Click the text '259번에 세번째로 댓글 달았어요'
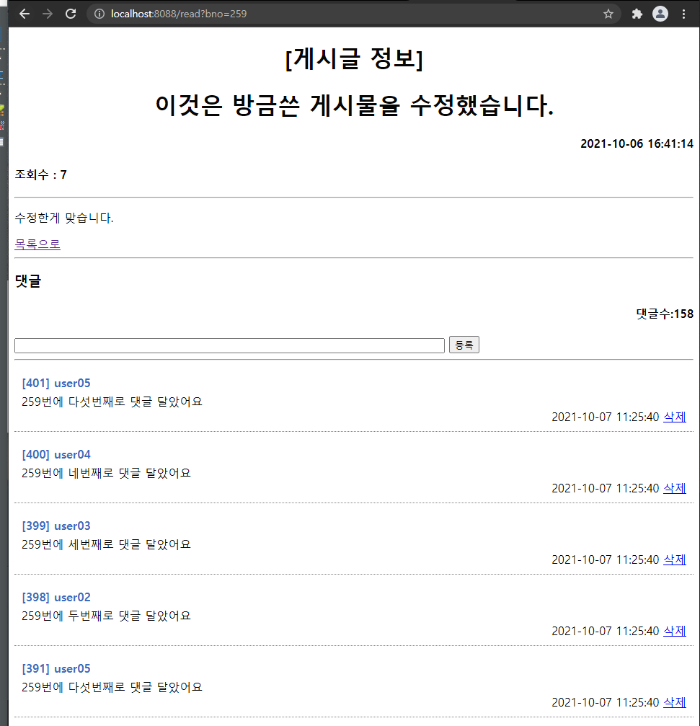 coord(106,544)
